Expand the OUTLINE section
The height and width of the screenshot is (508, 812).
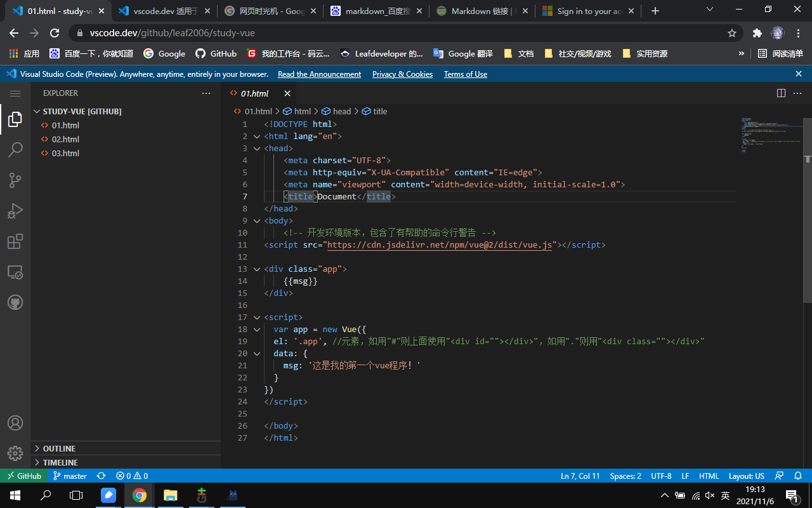click(59, 449)
